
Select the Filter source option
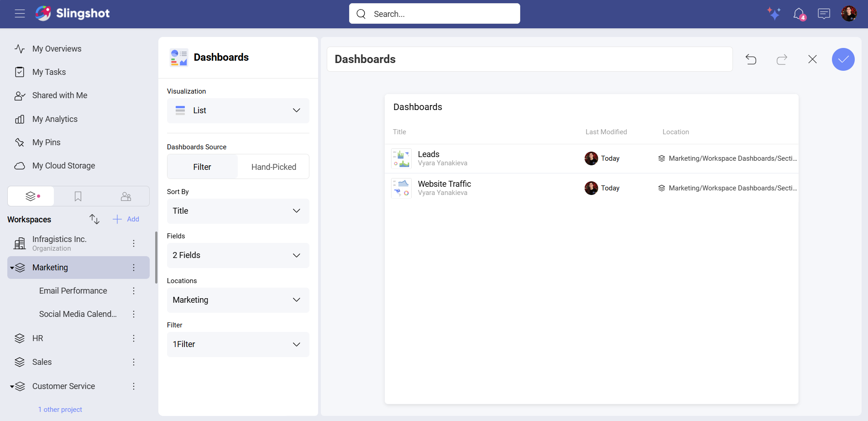pyautogui.click(x=202, y=167)
